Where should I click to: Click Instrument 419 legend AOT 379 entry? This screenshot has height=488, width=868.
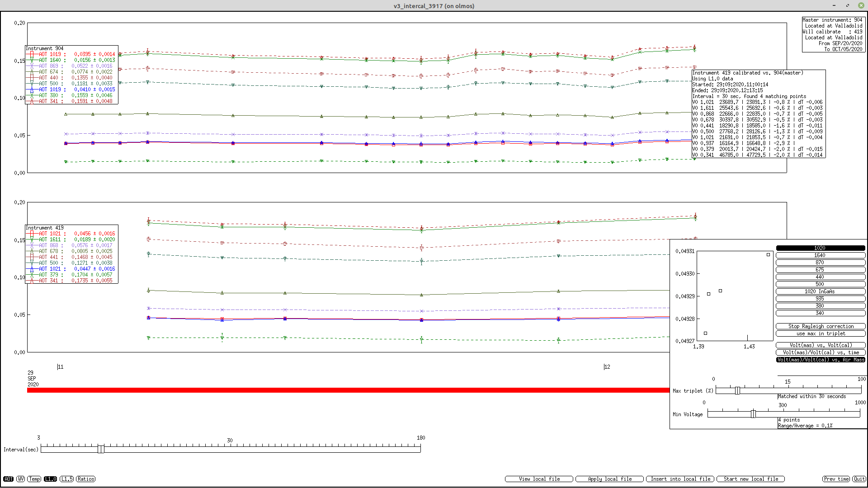[71, 275]
